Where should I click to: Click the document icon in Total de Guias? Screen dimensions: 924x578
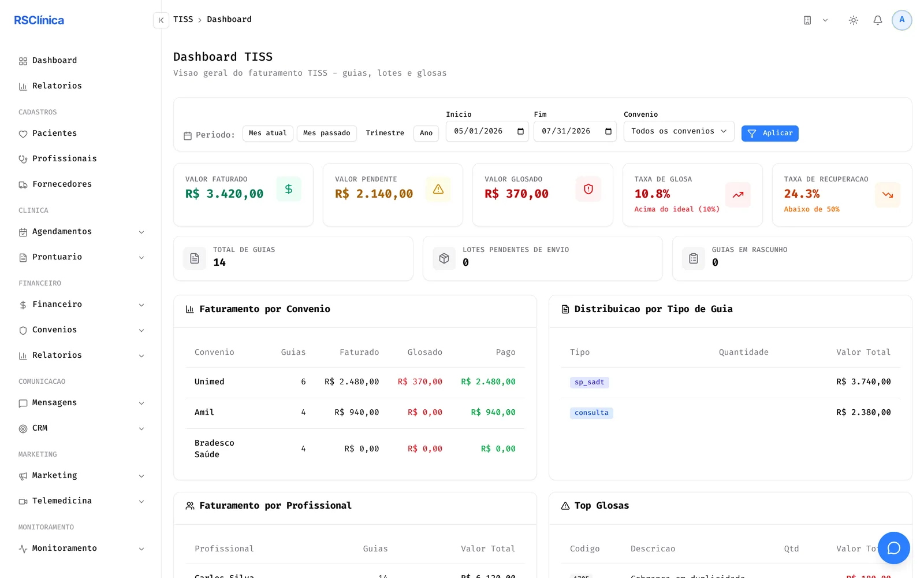pyautogui.click(x=195, y=258)
